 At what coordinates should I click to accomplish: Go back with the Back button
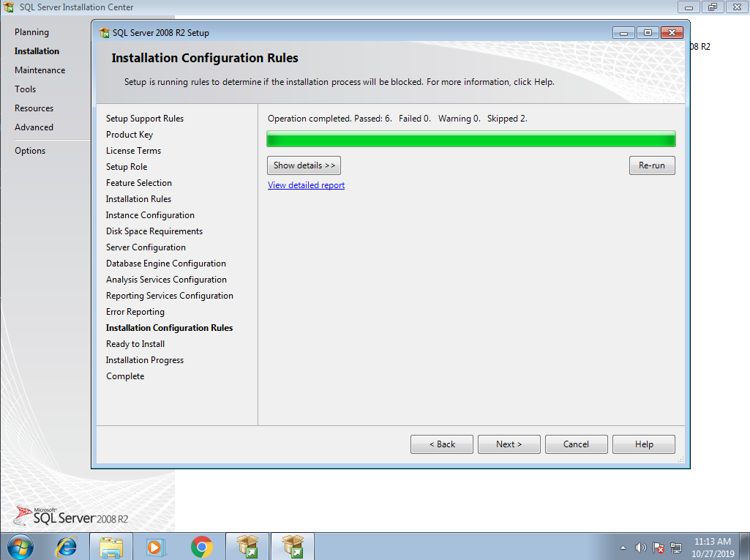tap(441, 444)
